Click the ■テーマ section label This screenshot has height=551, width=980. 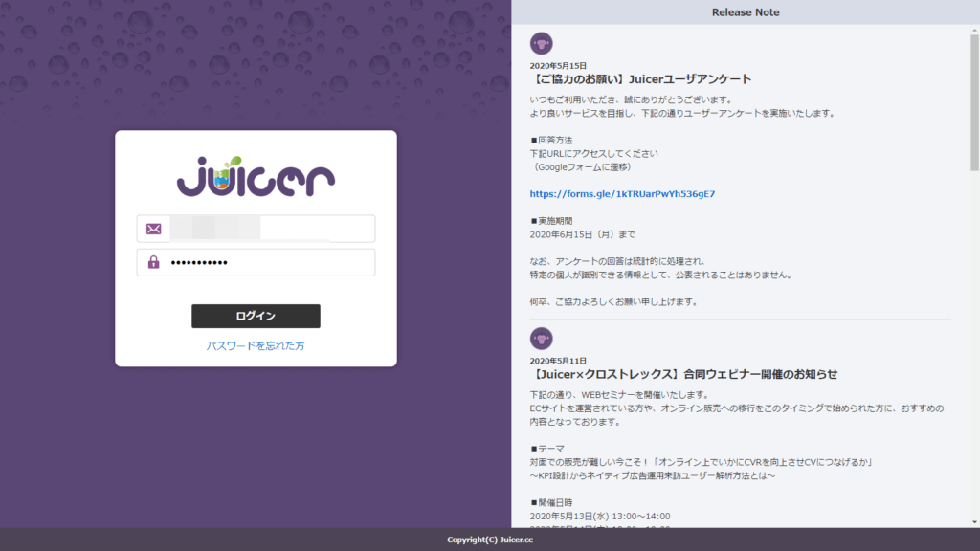[547, 449]
